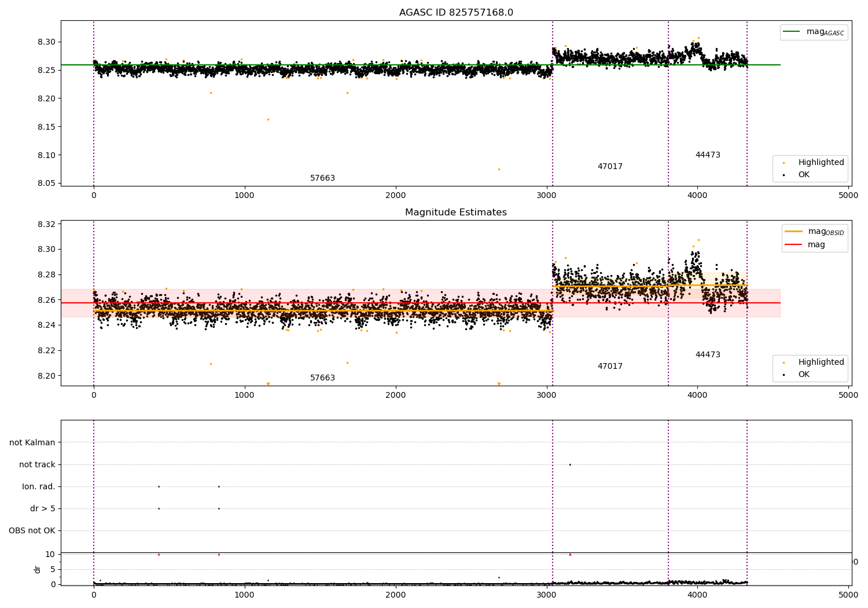Click the orange down-triangle near x=1150 in middle plot

(x=268, y=384)
